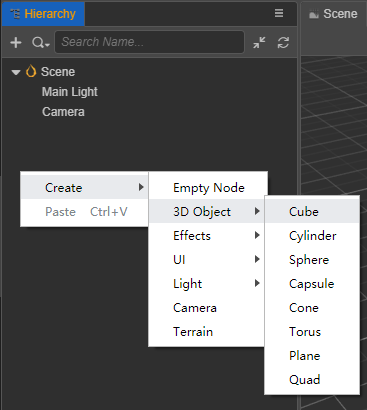Collapse all nodes with the shrink arrows icon
Image resolution: width=367 pixels, height=410 pixels.
tap(259, 43)
